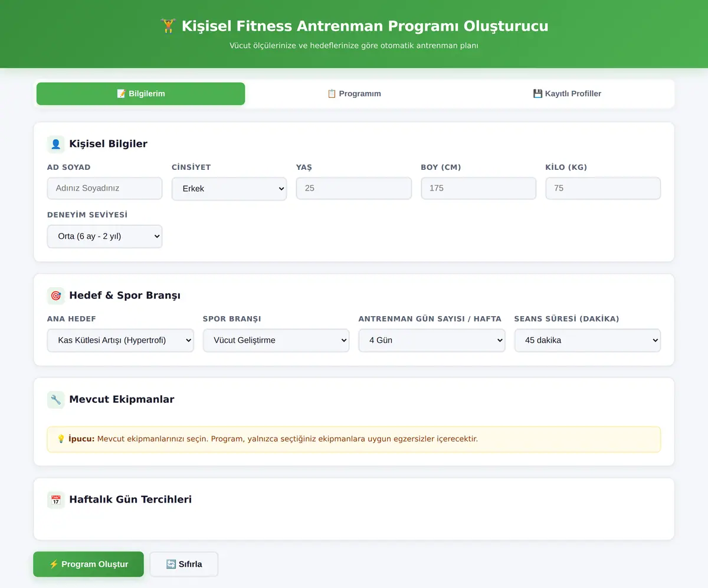
Task: Click the Kilo (kg) input field
Action: pyautogui.click(x=603, y=189)
